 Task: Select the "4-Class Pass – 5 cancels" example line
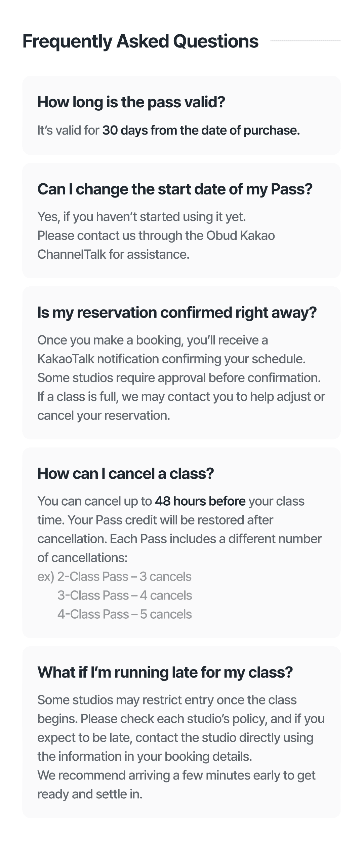pyautogui.click(x=125, y=614)
